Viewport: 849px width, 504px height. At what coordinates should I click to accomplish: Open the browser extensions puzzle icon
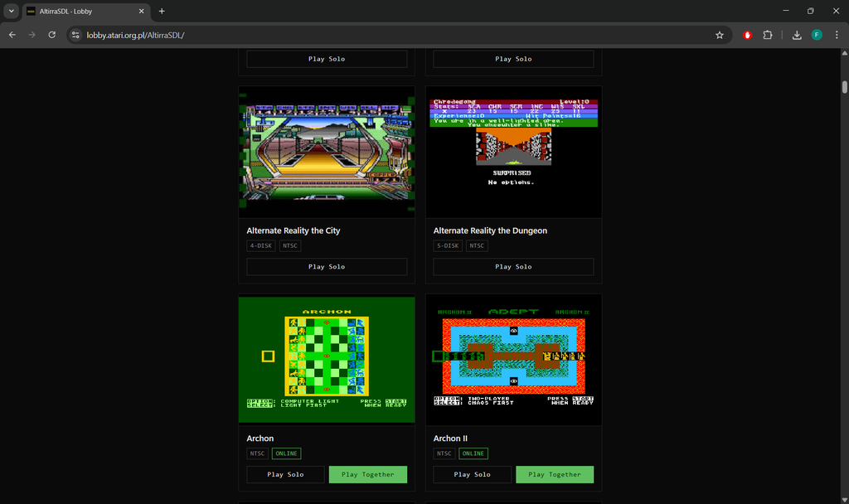(x=767, y=35)
